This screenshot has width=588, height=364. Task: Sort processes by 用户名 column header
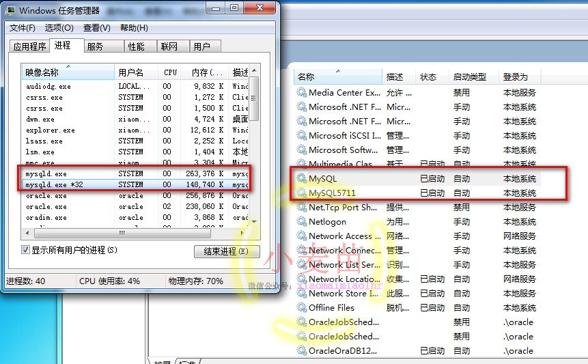pos(136,72)
